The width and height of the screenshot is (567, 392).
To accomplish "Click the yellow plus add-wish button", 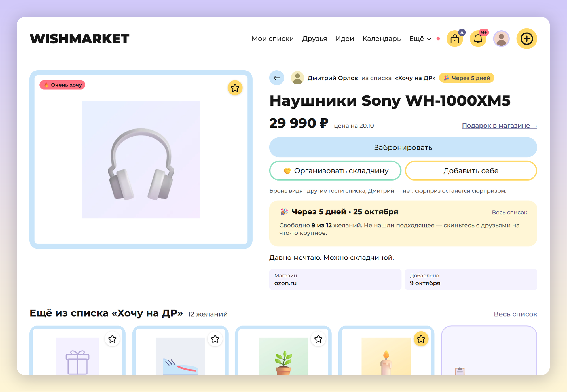I will 526,39.
